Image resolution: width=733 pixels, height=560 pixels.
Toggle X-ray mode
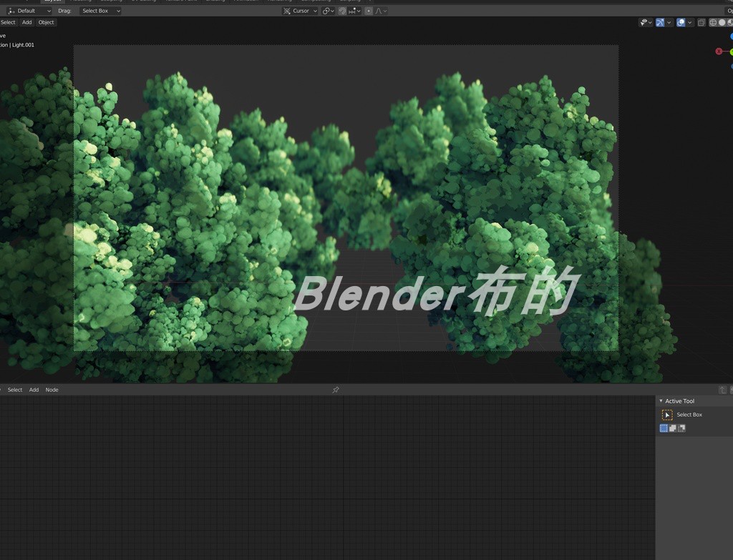coord(702,22)
